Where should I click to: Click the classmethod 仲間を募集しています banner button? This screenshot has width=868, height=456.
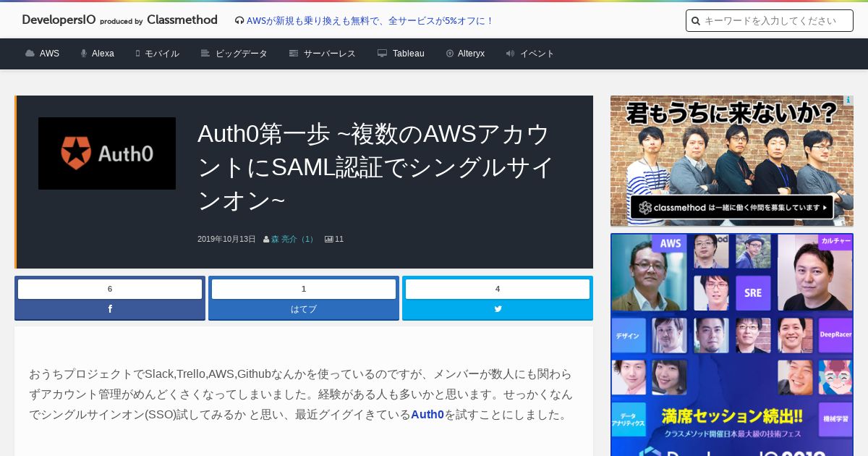tap(732, 208)
